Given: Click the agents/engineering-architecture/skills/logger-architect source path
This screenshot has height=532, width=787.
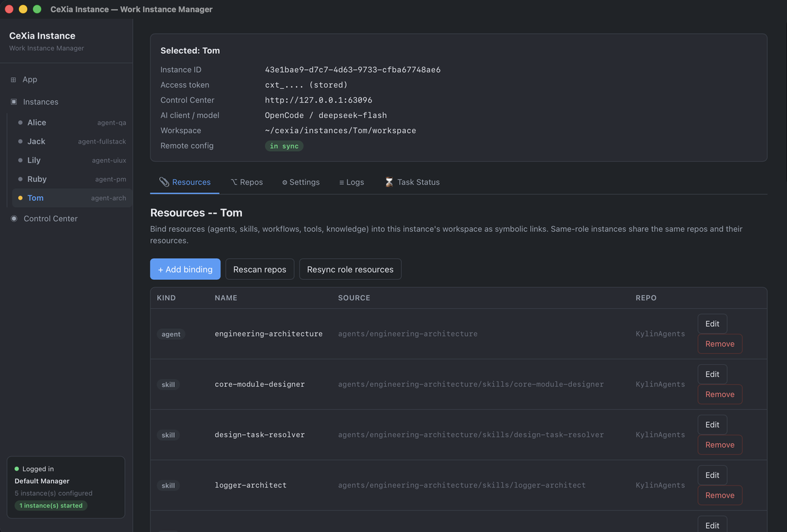Looking at the screenshot, I should coord(462,485).
